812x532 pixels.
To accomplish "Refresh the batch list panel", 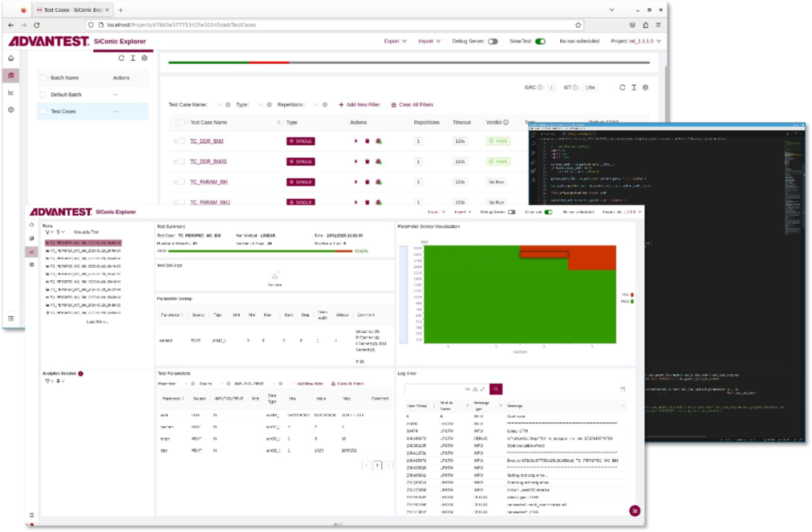I will pyautogui.click(x=121, y=59).
